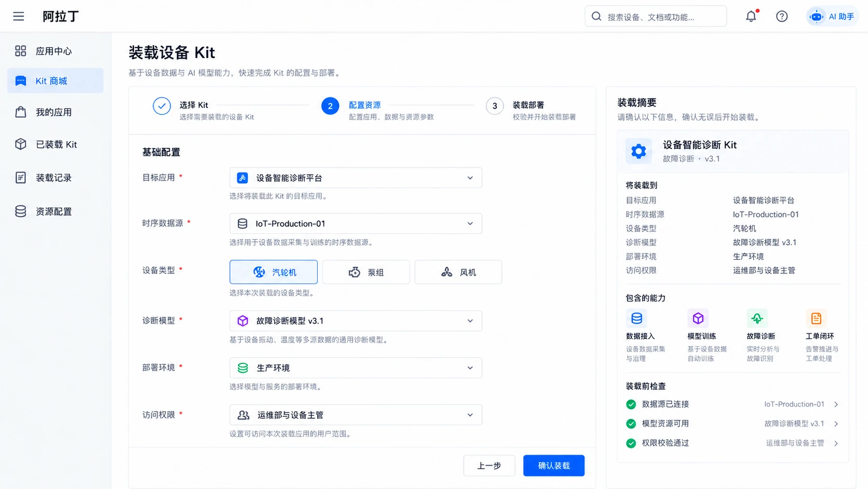
Task: Open the 部署环境 生产环境 dropdown
Action: [x=356, y=368]
